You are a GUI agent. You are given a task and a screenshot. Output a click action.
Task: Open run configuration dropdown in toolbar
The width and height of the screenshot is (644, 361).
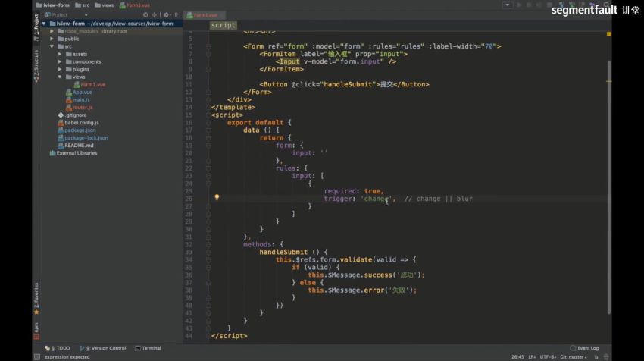508,5
